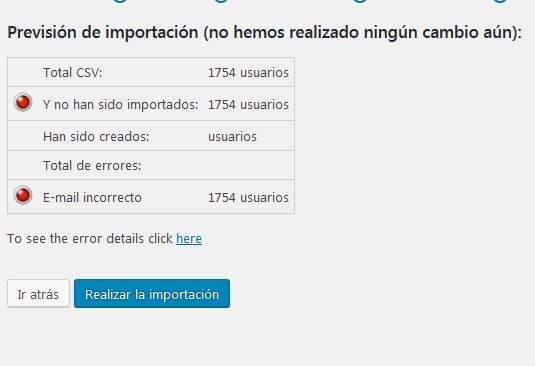535x366 pixels.
Task: Click '1754 usuarios' in not-imported row
Action: tap(248, 104)
